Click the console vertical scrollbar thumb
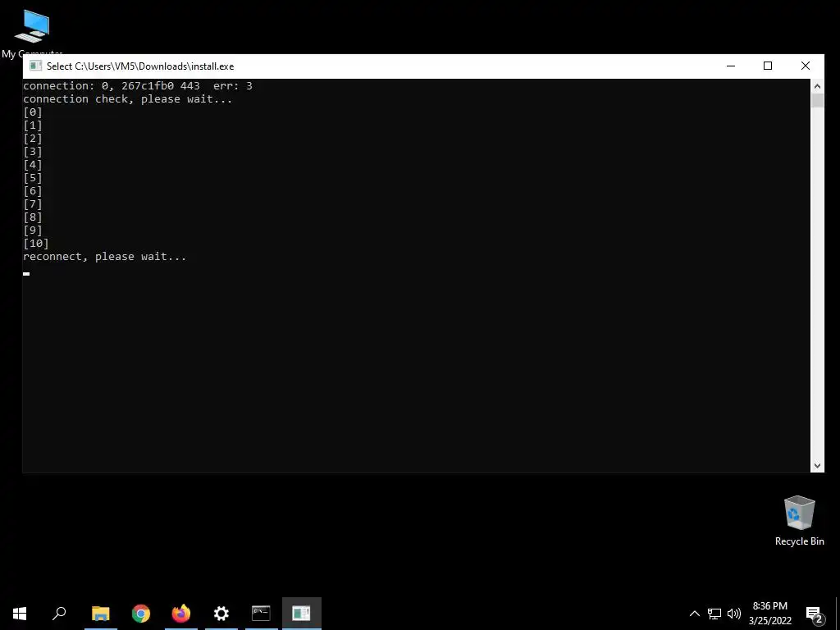Image resolution: width=840 pixels, height=630 pixels. click(817, 101)
